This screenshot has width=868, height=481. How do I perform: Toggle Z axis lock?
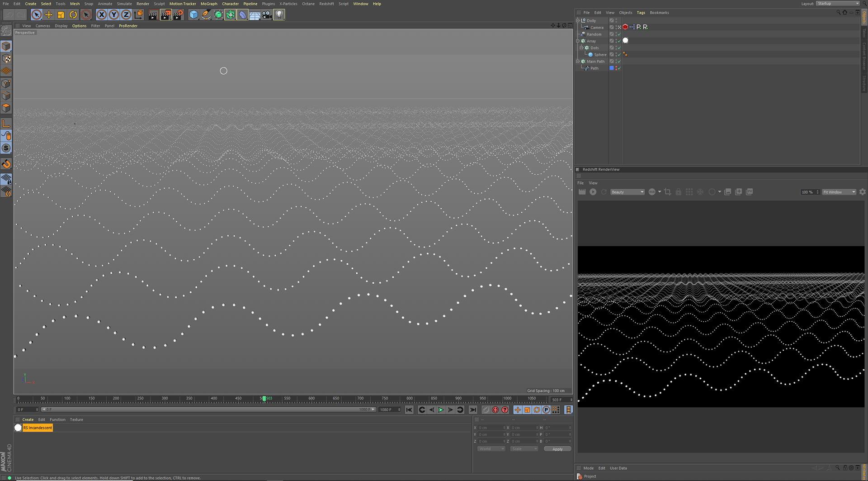tap(126, 15)
